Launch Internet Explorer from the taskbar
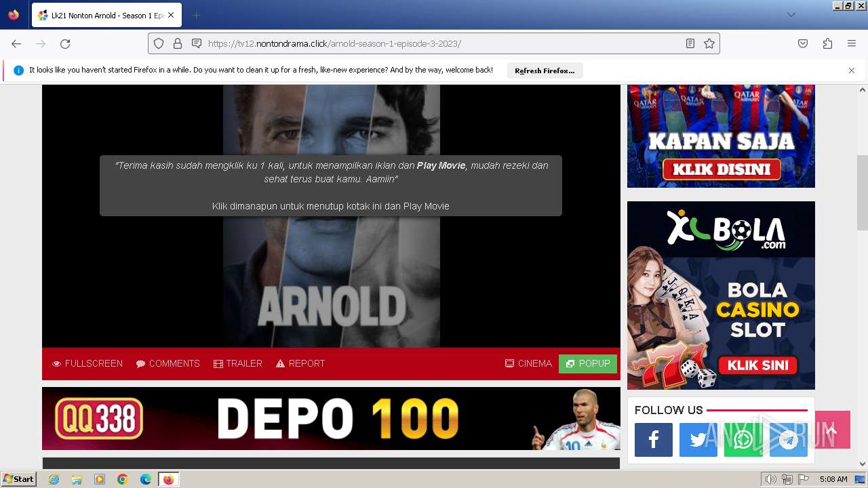This screenshot has width=868, height=488. [x=54, y=479]
